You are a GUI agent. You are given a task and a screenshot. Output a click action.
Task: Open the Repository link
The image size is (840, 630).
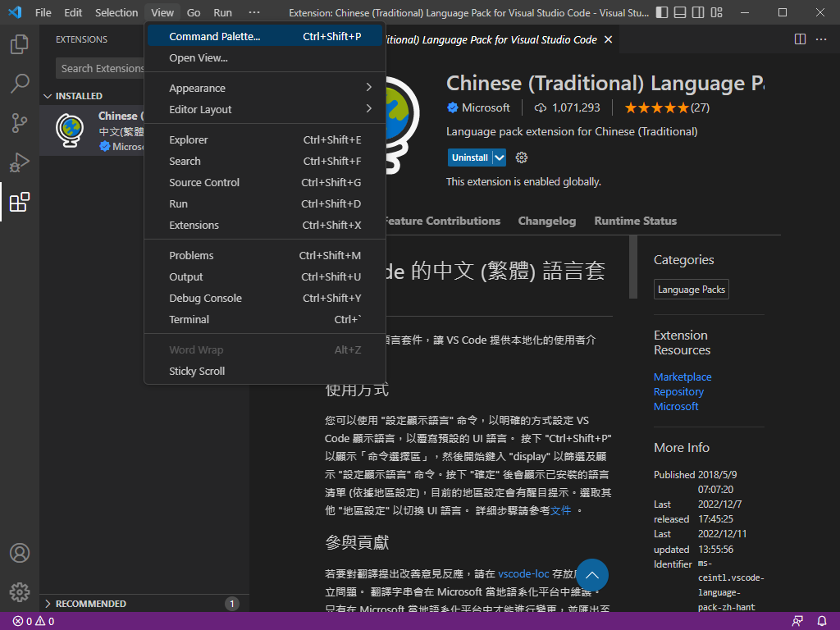(x=678, y=391)
